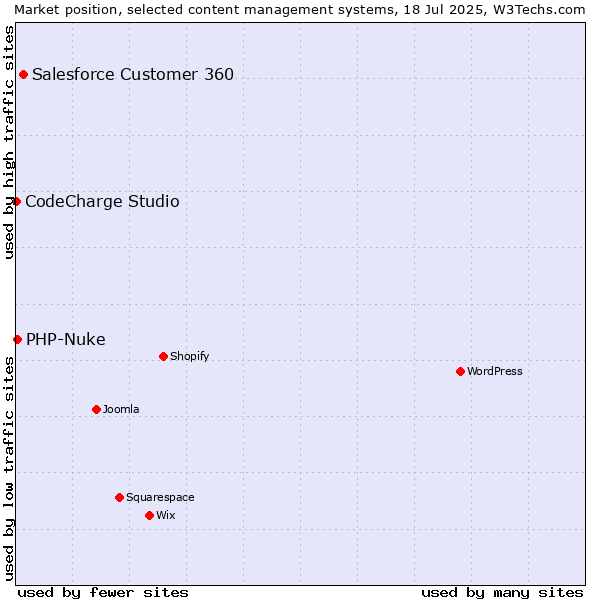Select the 'PHP-Nuke' label text
This screenshot has width=600, height=600.
(x=66, y=339)
